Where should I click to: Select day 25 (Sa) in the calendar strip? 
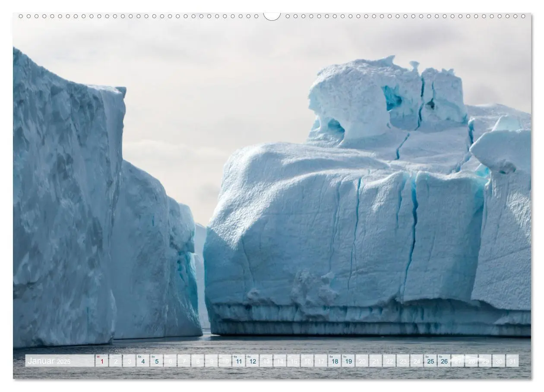click(430, 361)
